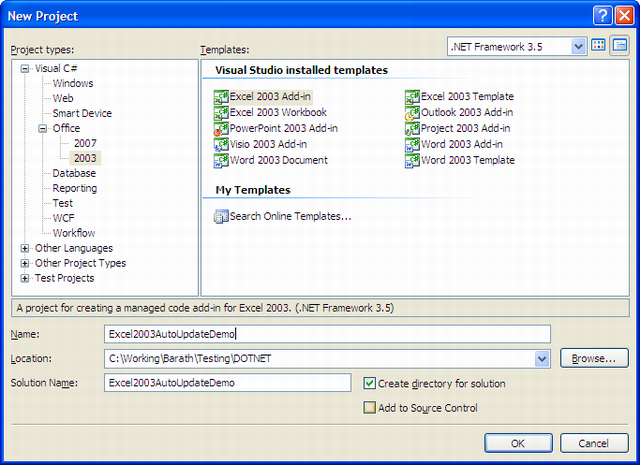Select the Excel 2003 Add-in template icon
This screenshot has height=465, width=640.
coord(221,97)
